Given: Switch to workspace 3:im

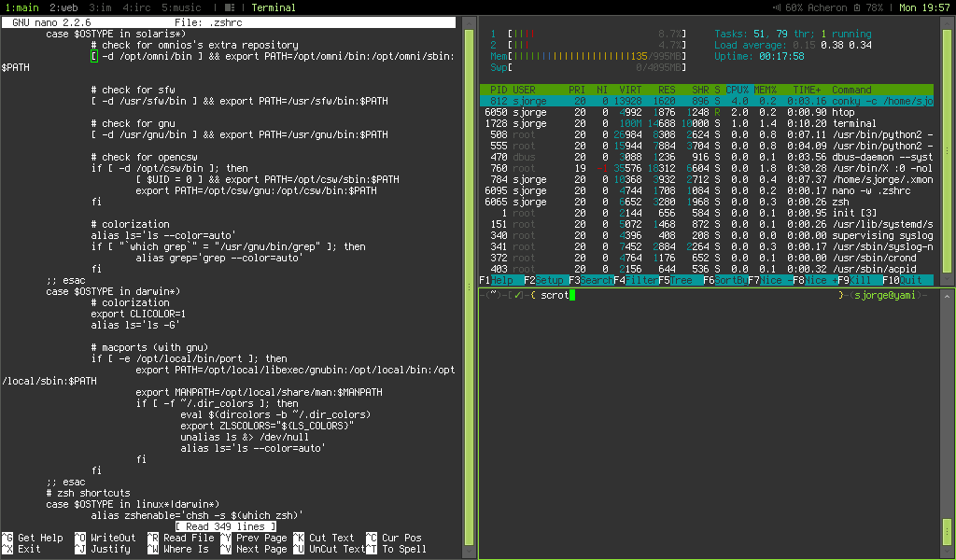Looking at the screenshot, I should click(100, 7).
